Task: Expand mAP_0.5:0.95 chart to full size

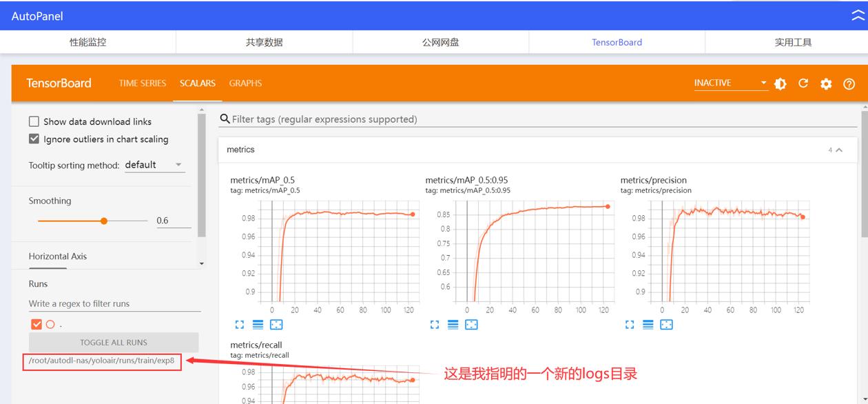Action: click(x=435, y=324)
